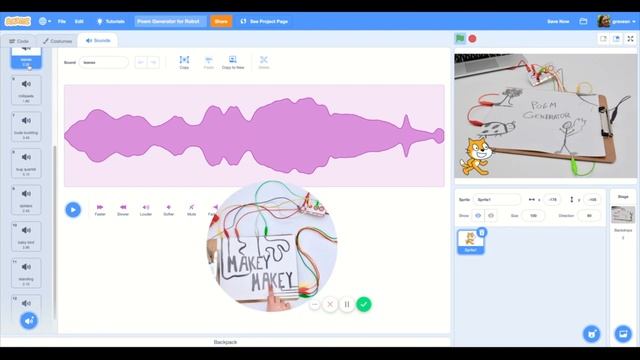The width and height of the screenshot is (640, 360).
Task: Apply the Softer effect
Action: 169,210
